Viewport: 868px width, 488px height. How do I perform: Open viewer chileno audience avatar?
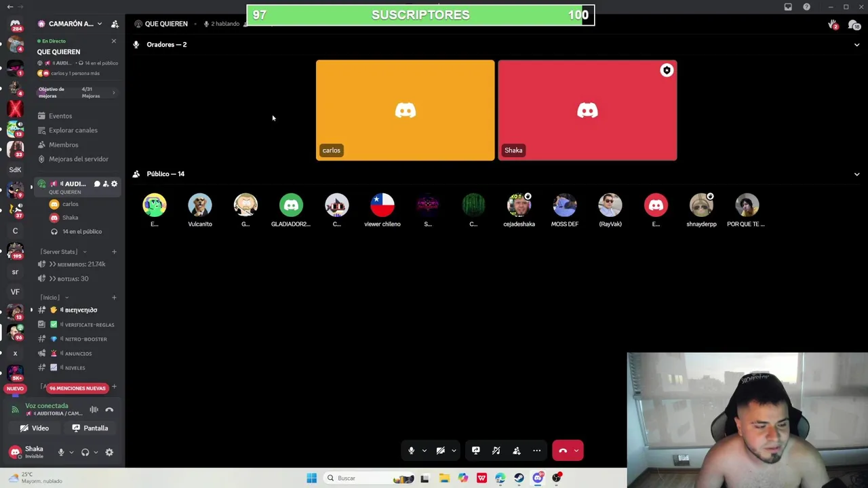pos(382,205)
